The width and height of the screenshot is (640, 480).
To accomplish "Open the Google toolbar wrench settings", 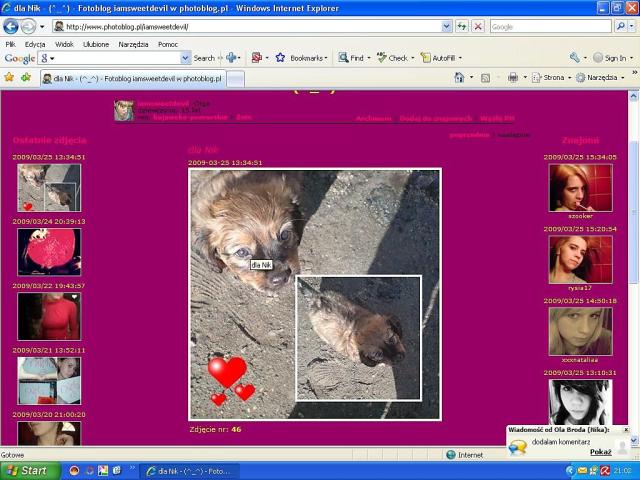I will (575, 58).
